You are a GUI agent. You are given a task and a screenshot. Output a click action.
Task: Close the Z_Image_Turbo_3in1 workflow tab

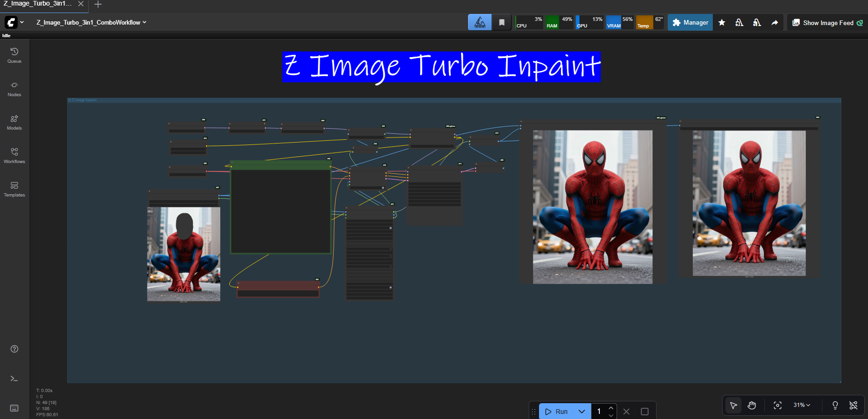(81, 4)
